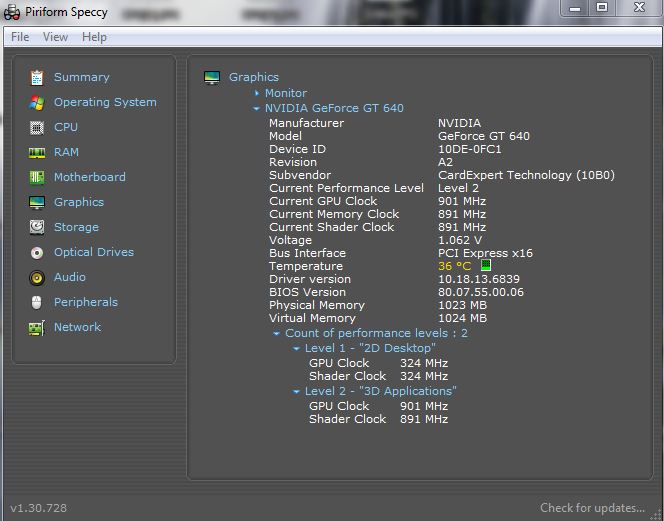This screenshot has height=521, width=664.
Task: Collapse Level 2 3D Applications arrow
Action: 296,391
